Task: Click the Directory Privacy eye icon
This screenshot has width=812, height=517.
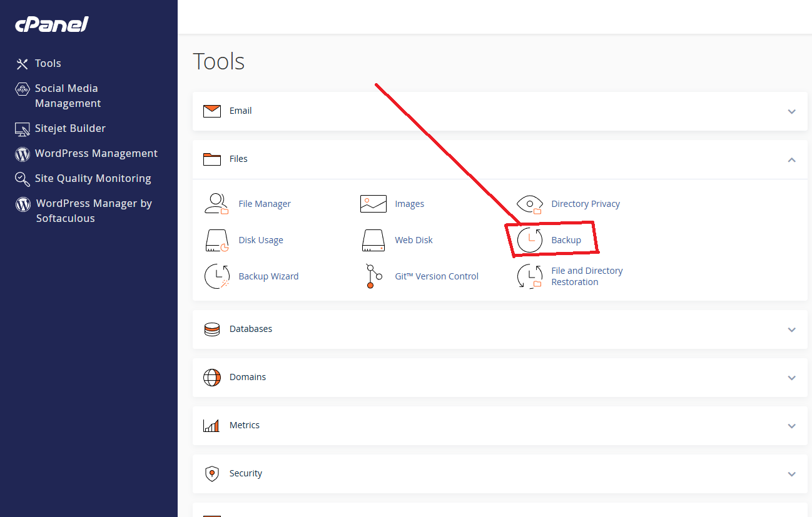Action: pos(530,204)
